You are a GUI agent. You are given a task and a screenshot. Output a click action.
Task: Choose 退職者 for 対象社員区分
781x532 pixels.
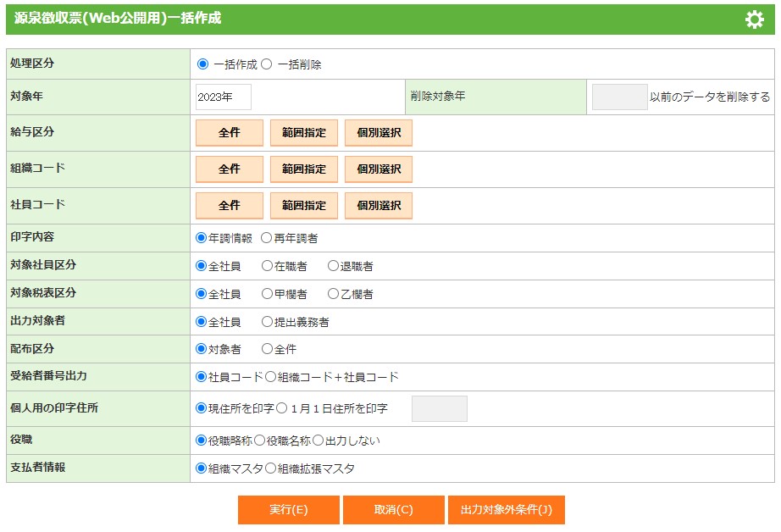tap(333, 266)
